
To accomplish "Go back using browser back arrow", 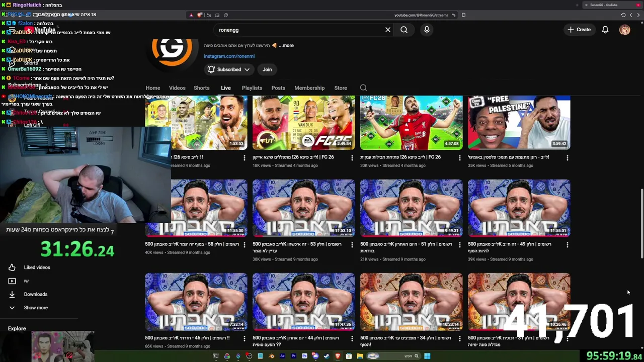I will click(638, 15).
